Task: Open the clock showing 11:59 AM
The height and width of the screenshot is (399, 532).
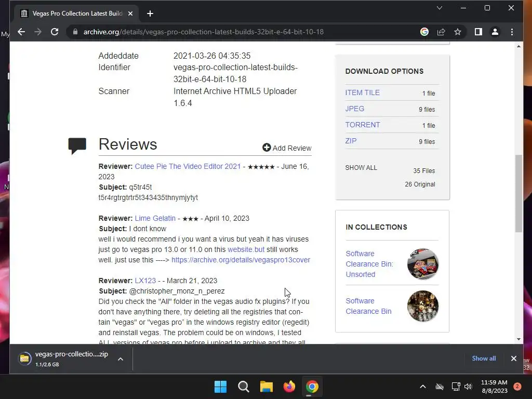Action: coord(495,387)
